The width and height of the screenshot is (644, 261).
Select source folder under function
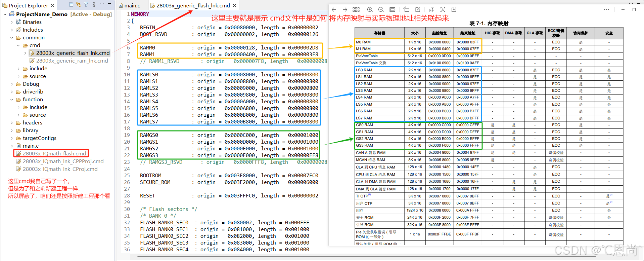pos(38,115)
